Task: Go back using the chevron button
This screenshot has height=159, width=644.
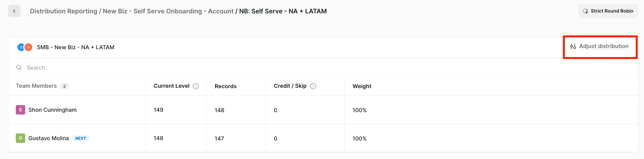Action: [x=14, y=11]
